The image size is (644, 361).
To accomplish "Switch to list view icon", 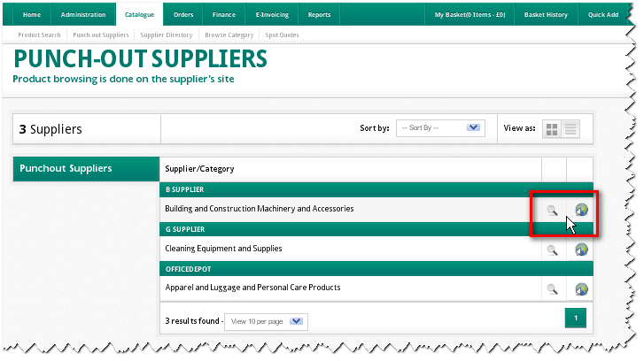I will pos(570,129).
